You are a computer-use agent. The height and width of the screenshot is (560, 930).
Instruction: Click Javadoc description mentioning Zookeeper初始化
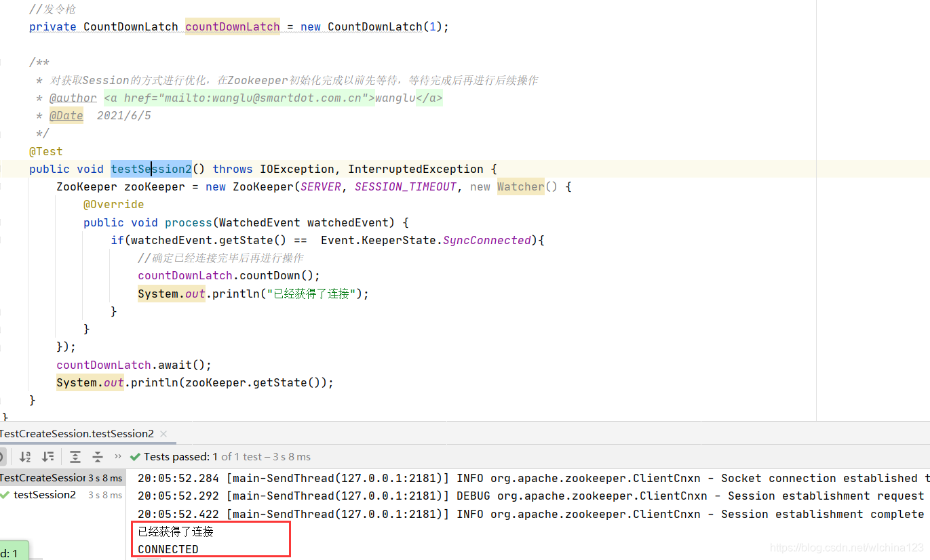294,80
